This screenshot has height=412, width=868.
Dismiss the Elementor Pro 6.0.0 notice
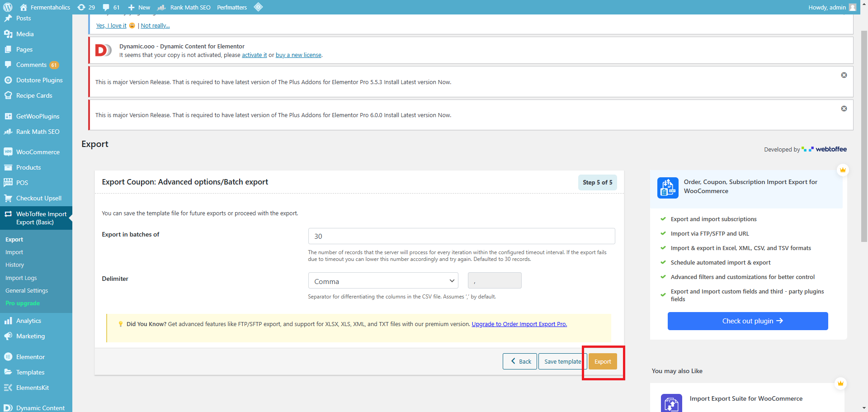click(844, 109)
